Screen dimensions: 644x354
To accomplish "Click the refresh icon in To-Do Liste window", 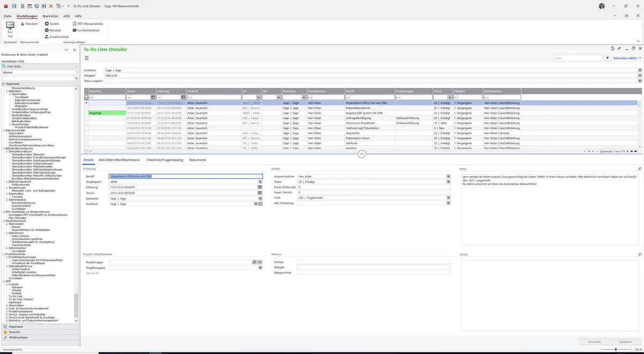I will [612, 49].
